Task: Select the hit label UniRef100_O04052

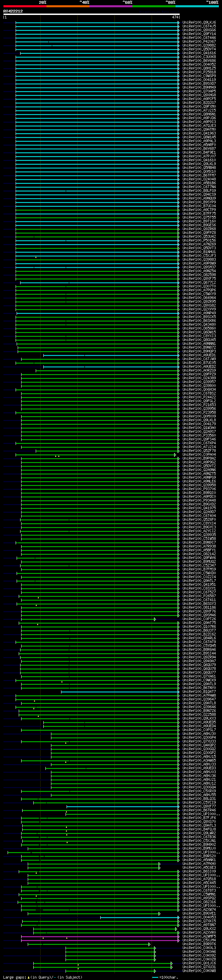Action: tap(199, 64)
